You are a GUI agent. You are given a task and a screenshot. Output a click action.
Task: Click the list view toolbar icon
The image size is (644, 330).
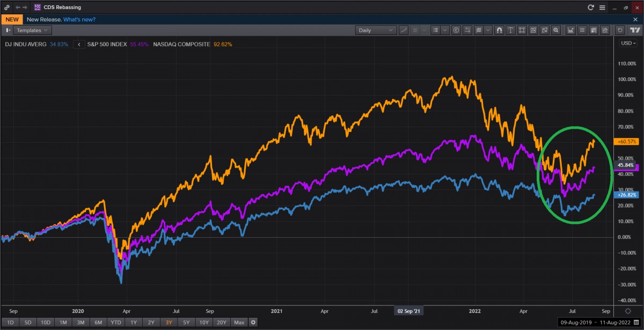tap(436, 31)
